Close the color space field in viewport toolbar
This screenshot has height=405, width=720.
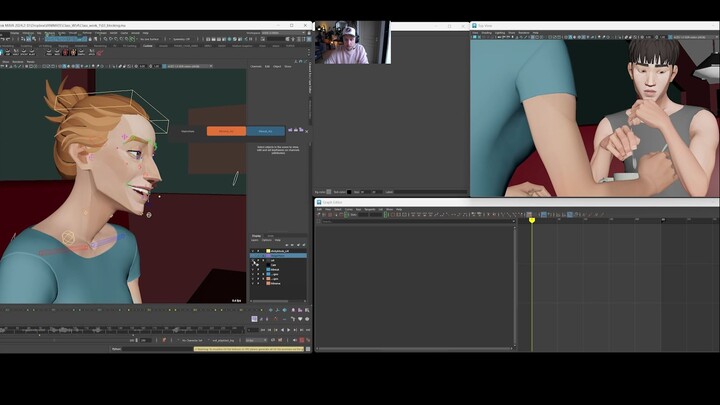click(x=211, y=66)
